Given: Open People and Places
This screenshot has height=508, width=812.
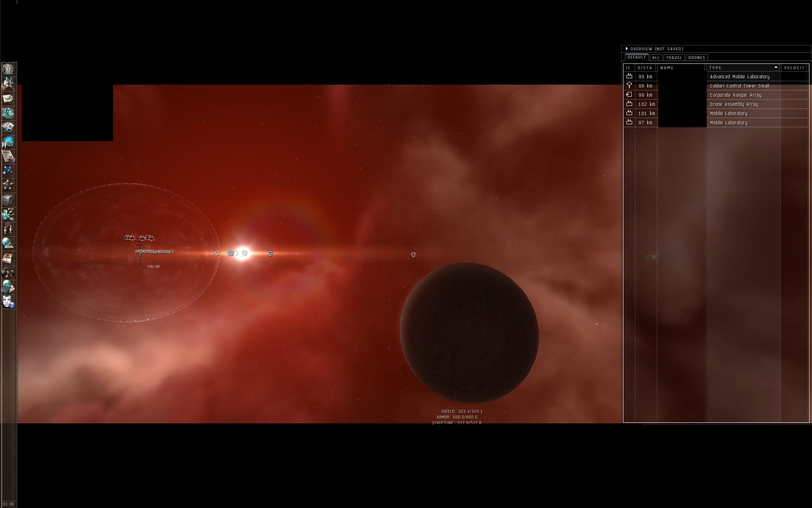Looking at the screenshot, I should click(8, 84).
